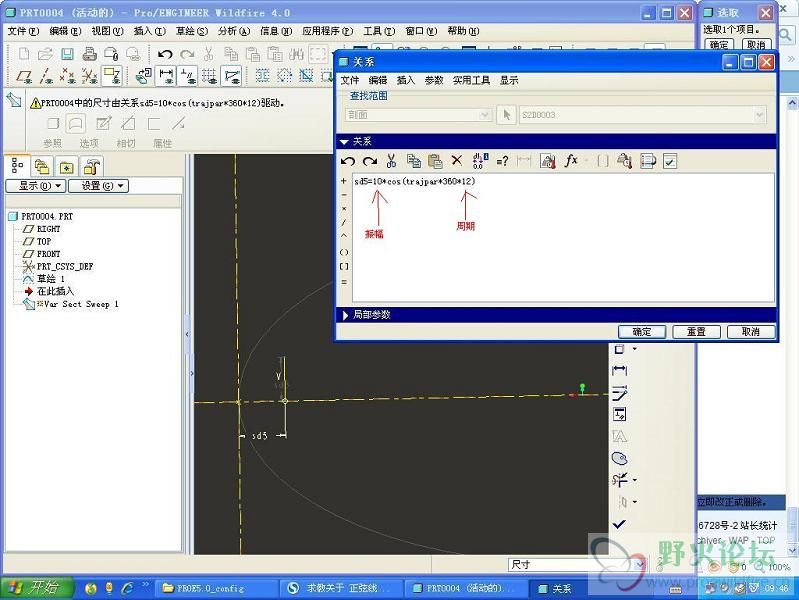Insert plus operator from side palette

[344, 180]
